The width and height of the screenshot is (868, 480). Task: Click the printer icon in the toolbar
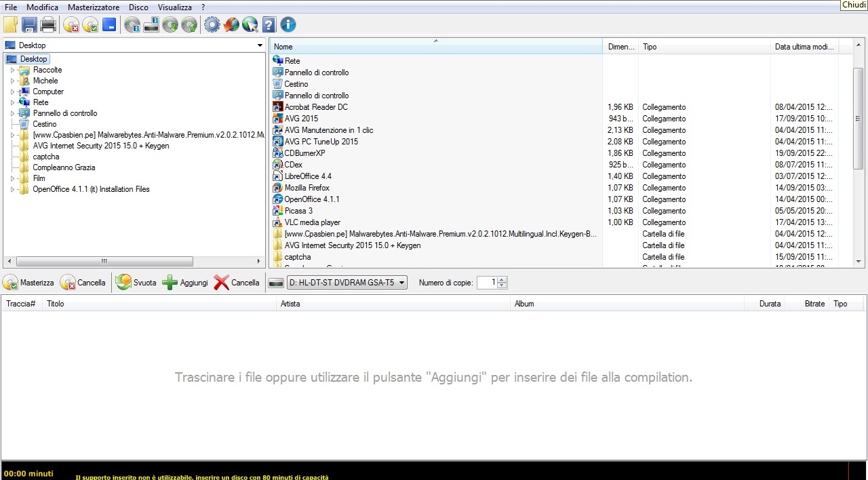[48, 25]
